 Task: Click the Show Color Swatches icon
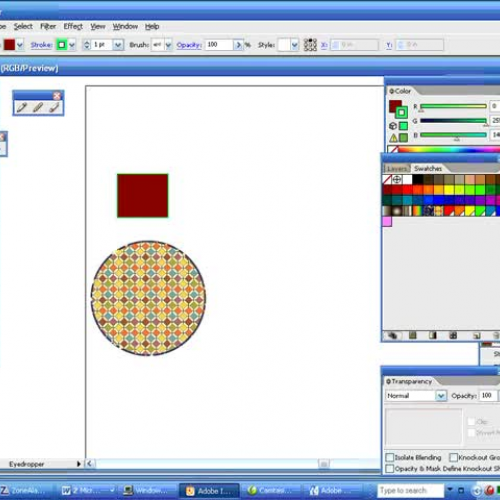[413, 335]
